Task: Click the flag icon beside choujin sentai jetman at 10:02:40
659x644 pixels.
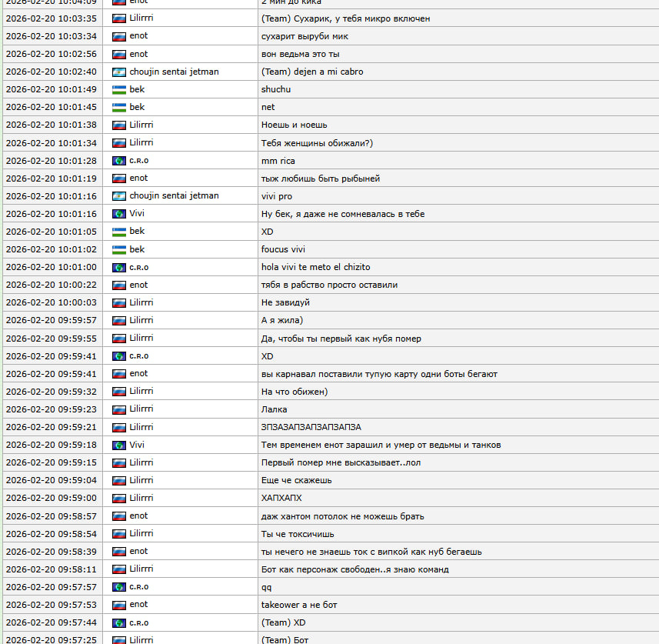Action: (x=118, y=72)
